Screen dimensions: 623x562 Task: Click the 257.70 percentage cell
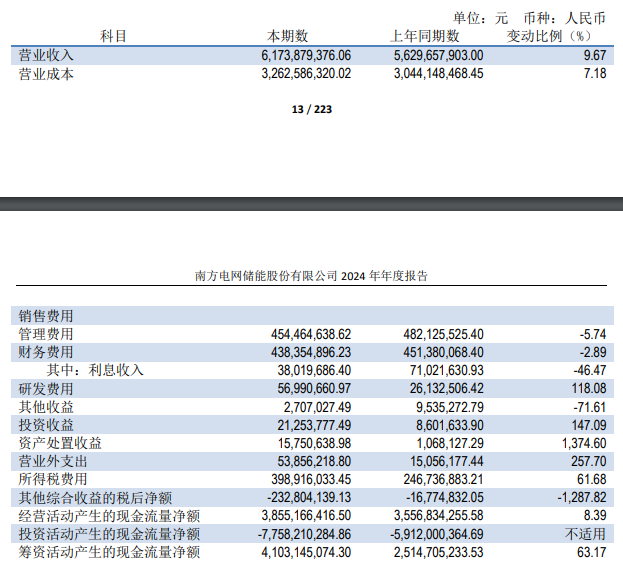coord(589,461)
